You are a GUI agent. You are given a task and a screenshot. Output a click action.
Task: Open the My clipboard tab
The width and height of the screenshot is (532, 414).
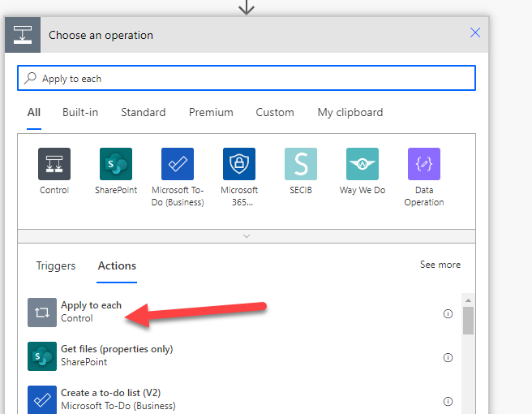(x=350, y=113)
